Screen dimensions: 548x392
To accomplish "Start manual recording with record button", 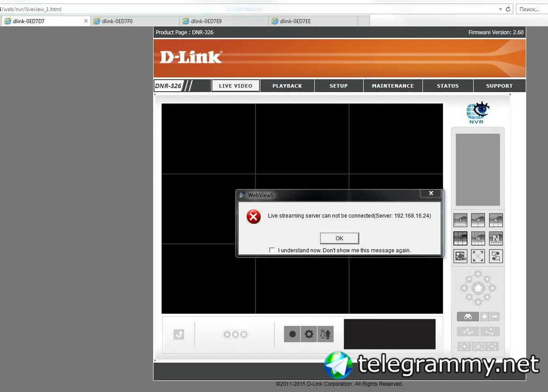I will [x=292, y=334].
